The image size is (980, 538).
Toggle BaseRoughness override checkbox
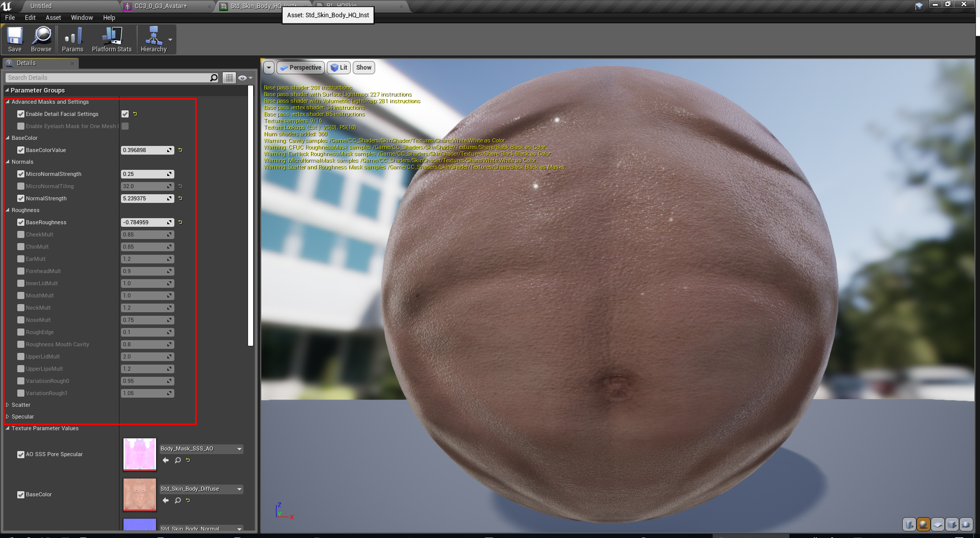click(x=21, y=222)
